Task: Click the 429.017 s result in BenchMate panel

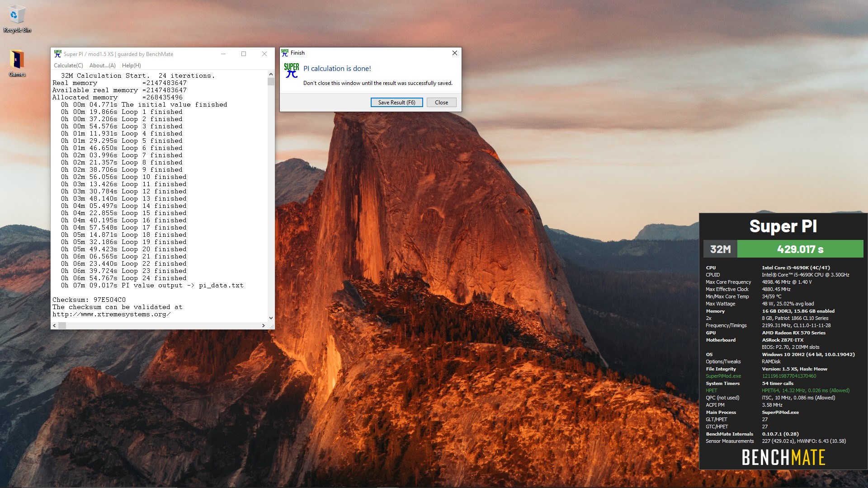Action: pos(800,249)
